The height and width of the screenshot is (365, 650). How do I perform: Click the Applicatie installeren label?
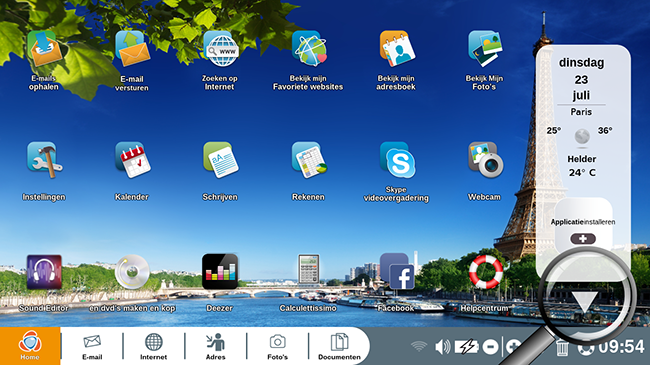pyautogui.click(x=583, y=222)
